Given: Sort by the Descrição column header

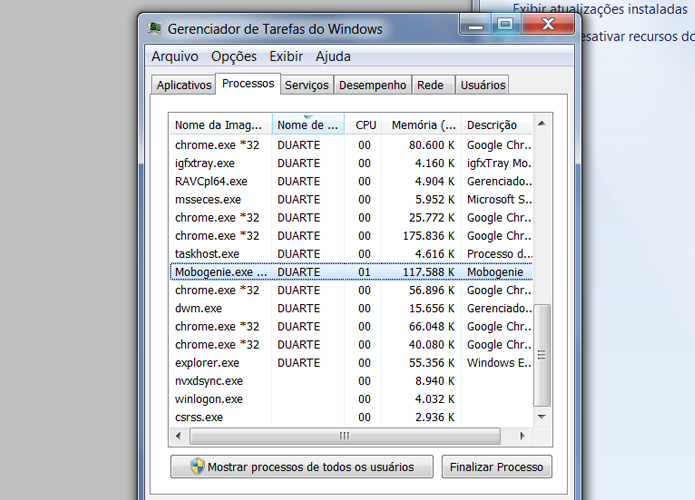Looking at the screenshot, I should (x=497, y=125).
